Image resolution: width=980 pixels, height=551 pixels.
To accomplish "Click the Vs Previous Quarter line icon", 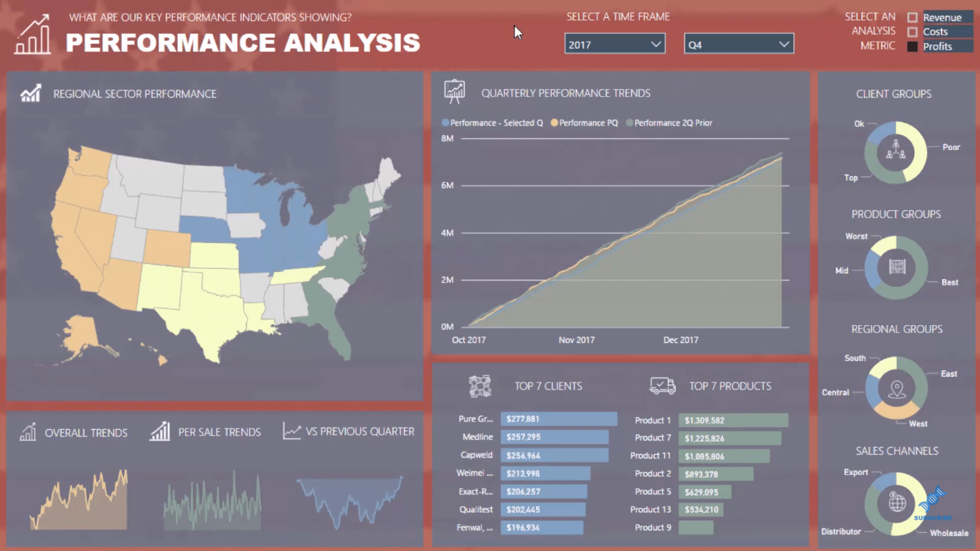I will tap(292, 430).
